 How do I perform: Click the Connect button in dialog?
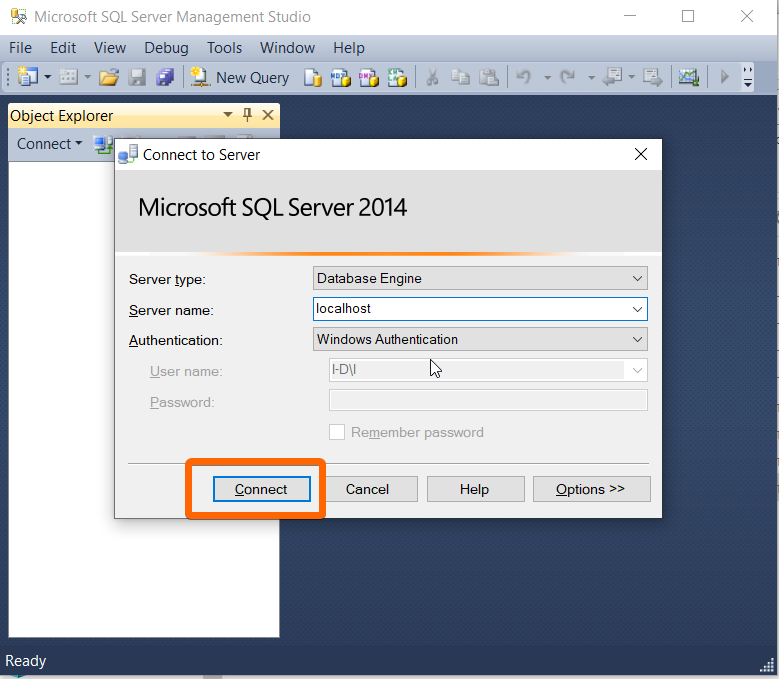tap(261, 489)
